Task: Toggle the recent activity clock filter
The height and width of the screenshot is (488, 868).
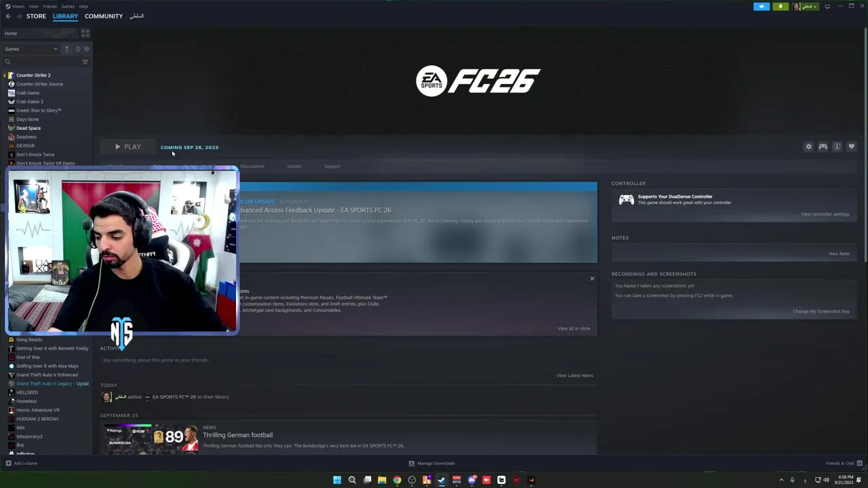Action: point(78,49)
